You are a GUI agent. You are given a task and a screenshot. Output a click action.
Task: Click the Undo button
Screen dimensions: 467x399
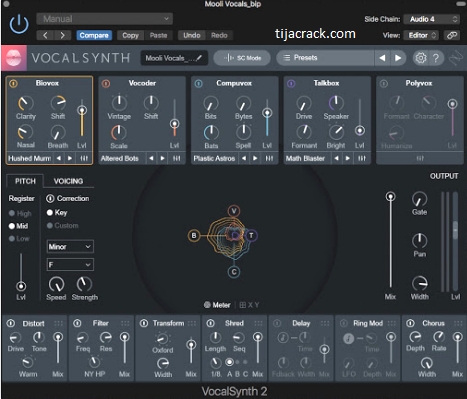192,35
